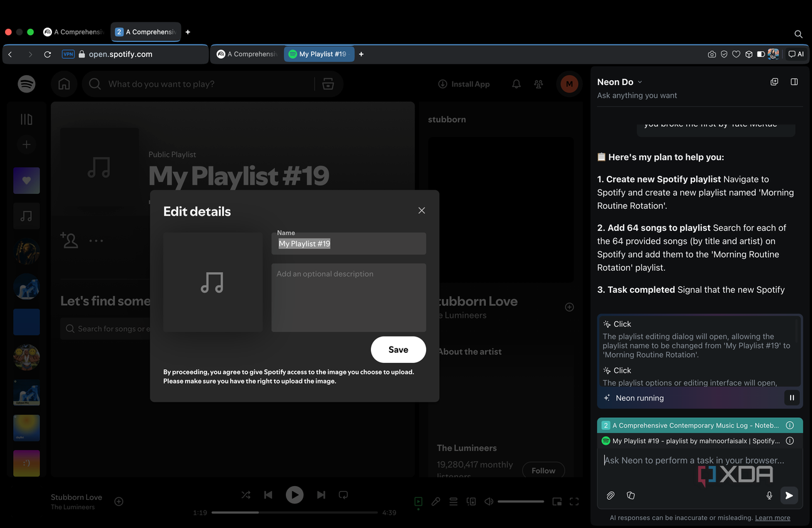Open Spotify home via the house icon
The height and width of the screenshot is (528, 812).
tap(64, 84)
